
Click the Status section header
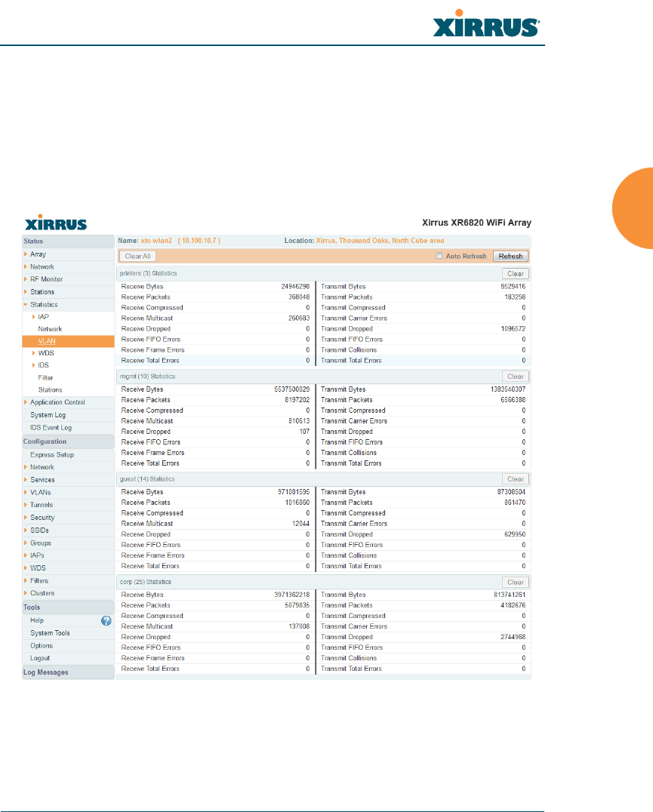[69, 241]
